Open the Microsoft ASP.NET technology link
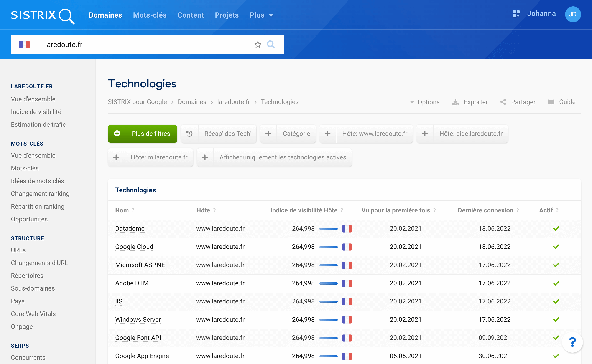The width and height of the screenshot is (592, 364). point(142,265)
